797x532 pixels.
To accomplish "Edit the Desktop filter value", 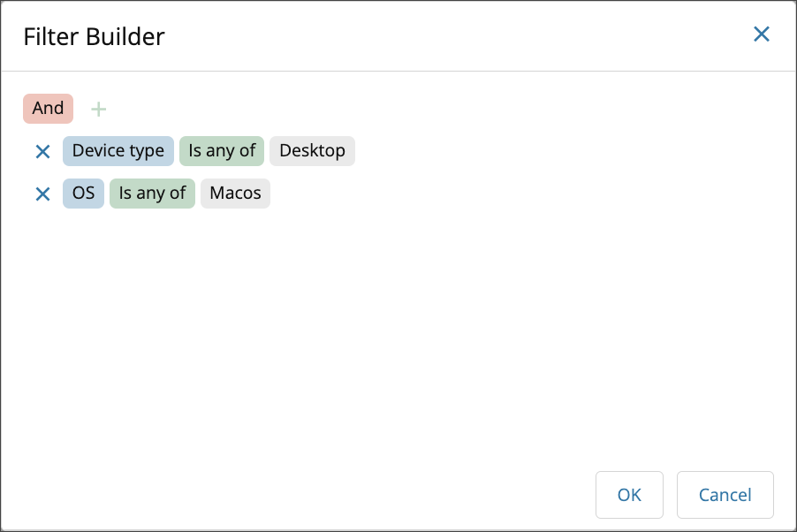I will [x=312, y=151].
